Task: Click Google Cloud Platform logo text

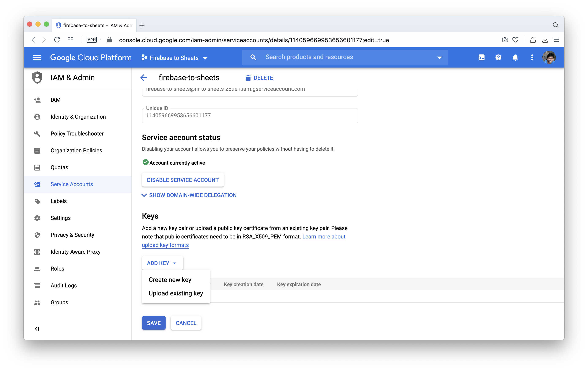Action: (x=91, y=58)
